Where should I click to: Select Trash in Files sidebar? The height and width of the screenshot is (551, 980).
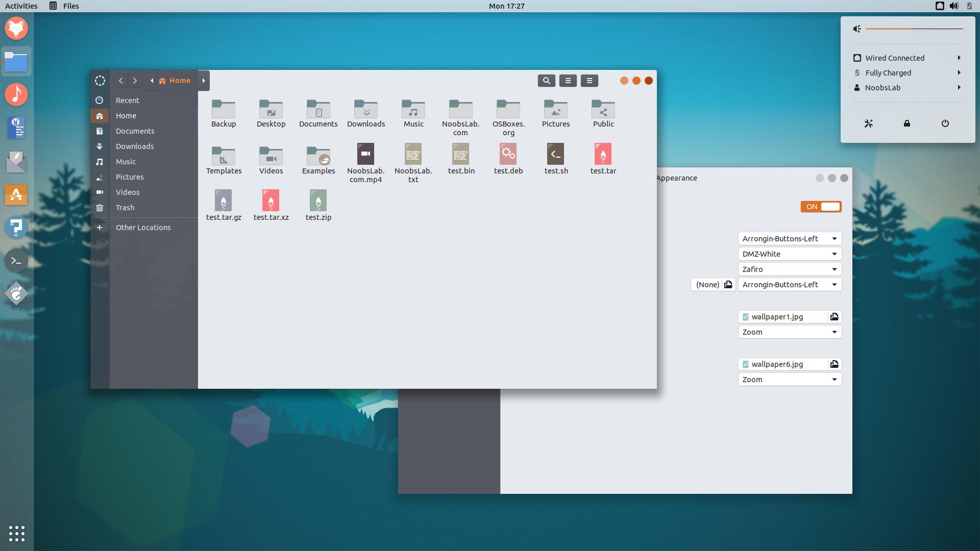[144, 208]
